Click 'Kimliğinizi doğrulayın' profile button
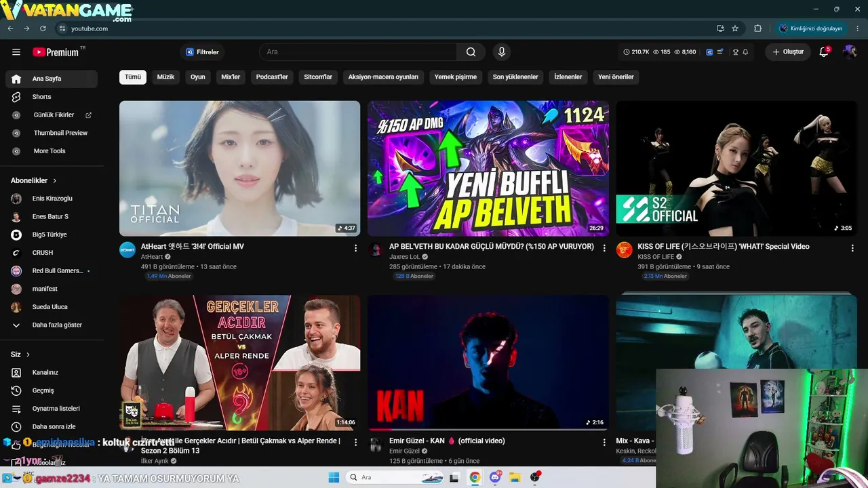This screenshot has width=868, height=488. click(811, 28)
